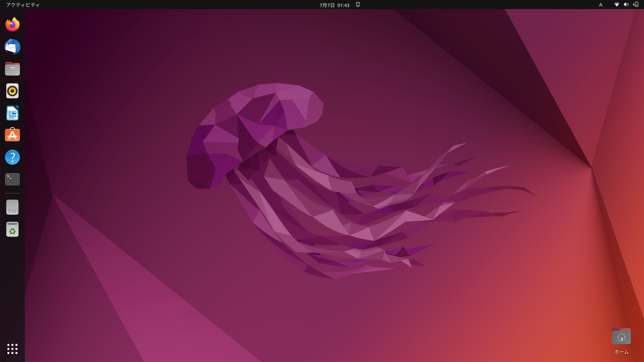Launch the Rhythmbox music player
Viewport: 644px width, 362px height.
coord(12,91)
